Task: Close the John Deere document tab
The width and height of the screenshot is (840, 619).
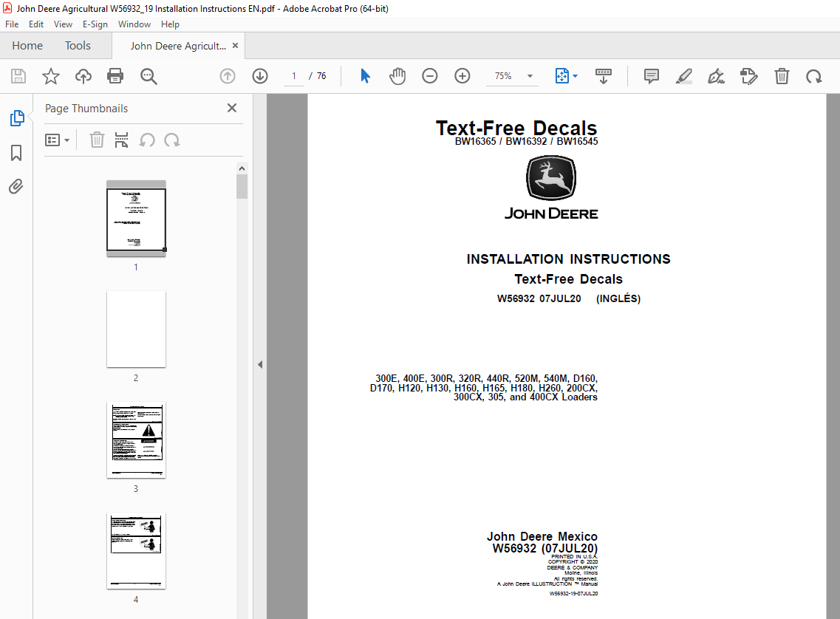Action: click(235, 46)
